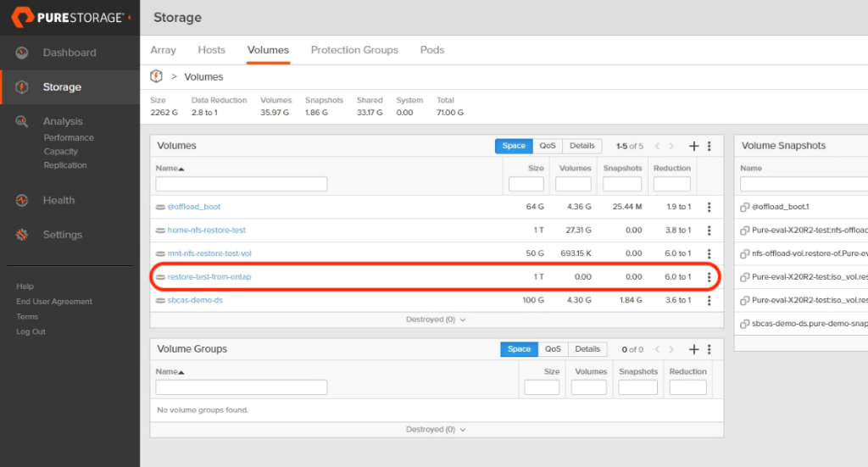Click the array shield breadcrumb icon

point(156,76)
